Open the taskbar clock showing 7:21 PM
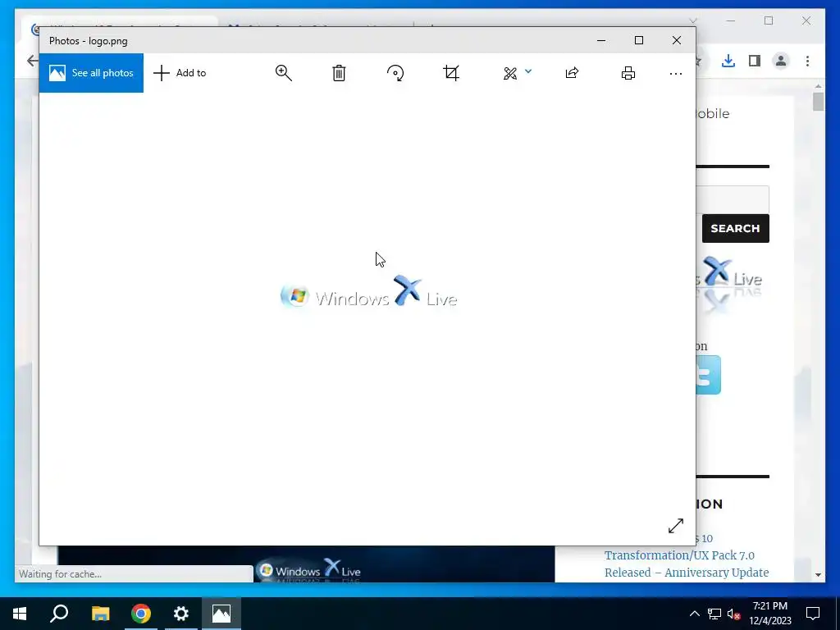 tap(770, 614)
